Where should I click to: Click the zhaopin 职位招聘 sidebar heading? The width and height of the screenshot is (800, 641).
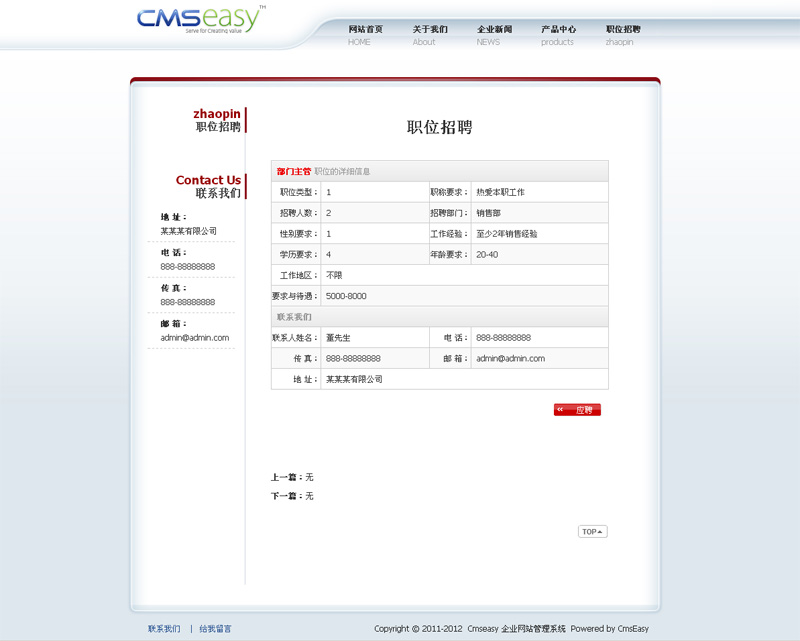click(x=217, y=120)
